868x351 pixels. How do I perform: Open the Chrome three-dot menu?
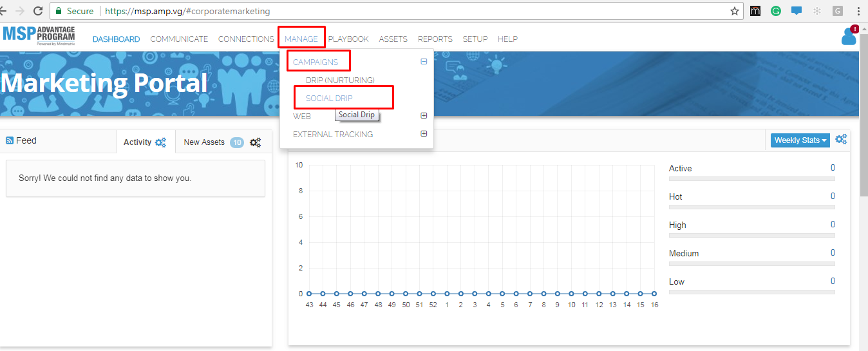click(859, 11)
